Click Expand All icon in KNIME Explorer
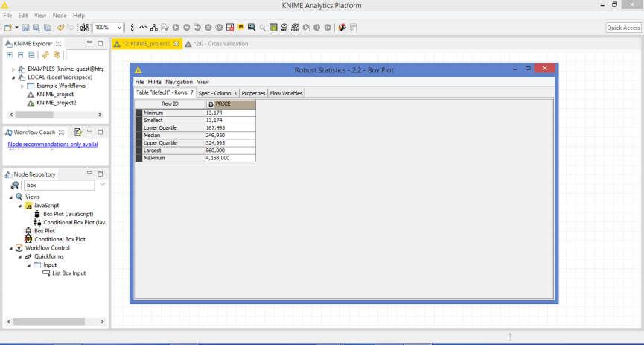Screen dimensions: 644x345 click(10, 55)
